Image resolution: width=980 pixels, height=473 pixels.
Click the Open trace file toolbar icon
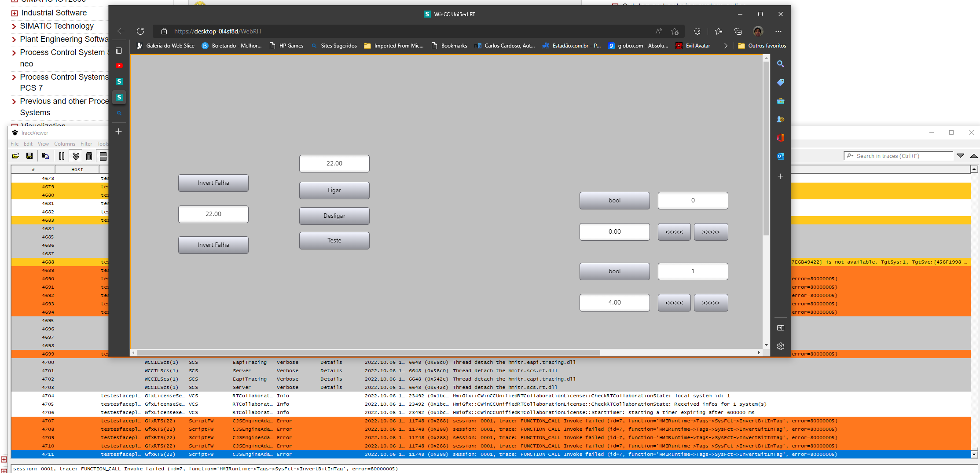(16, 156)
